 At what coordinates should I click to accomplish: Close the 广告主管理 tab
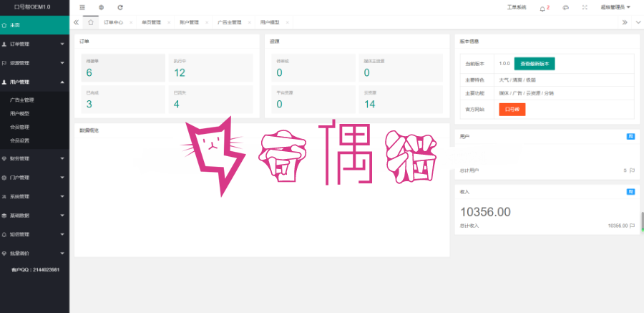click(x=249, y=23)
